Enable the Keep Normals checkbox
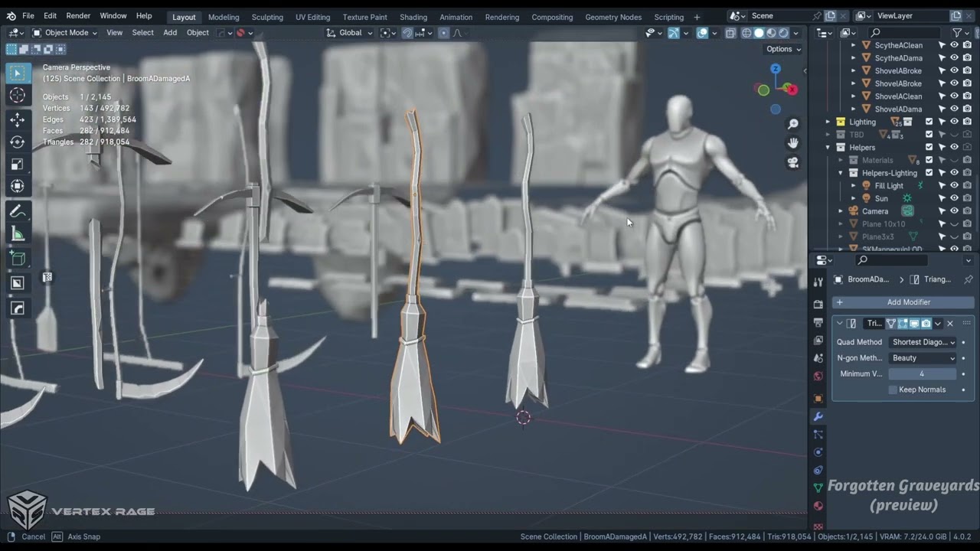Image resolution: width=980 pixels, height=551 pixels. pyautogui.click(x=893, y=390)
